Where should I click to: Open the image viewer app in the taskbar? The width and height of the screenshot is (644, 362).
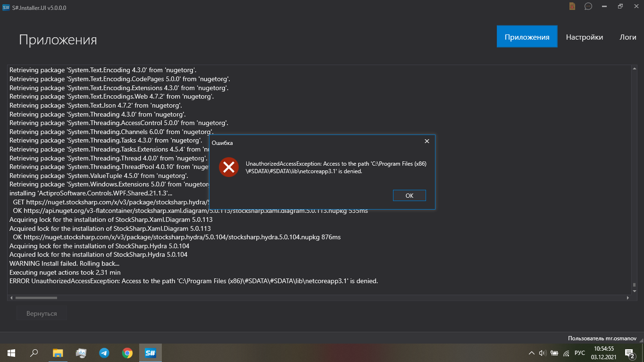pos(81,353)
